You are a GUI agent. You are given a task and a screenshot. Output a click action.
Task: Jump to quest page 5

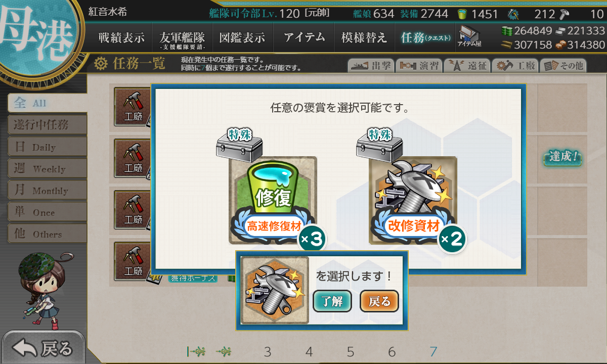click(351, 352)
